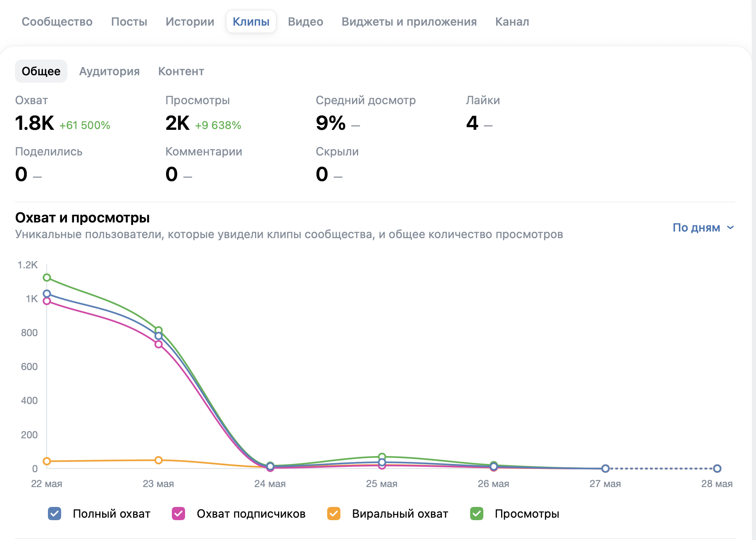
Task: Open the По дням period dropdown
Action: tap(703, 227)
